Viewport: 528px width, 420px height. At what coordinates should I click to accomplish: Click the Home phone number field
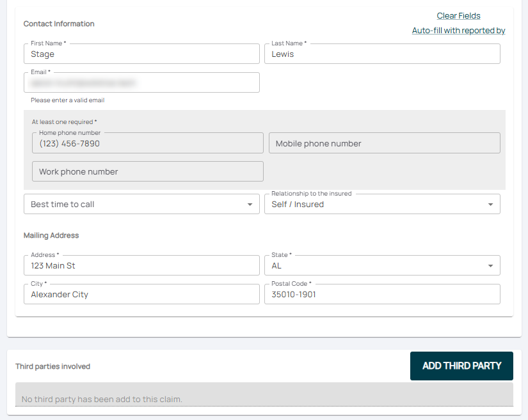pyautogui.click(x=147, y=144)
